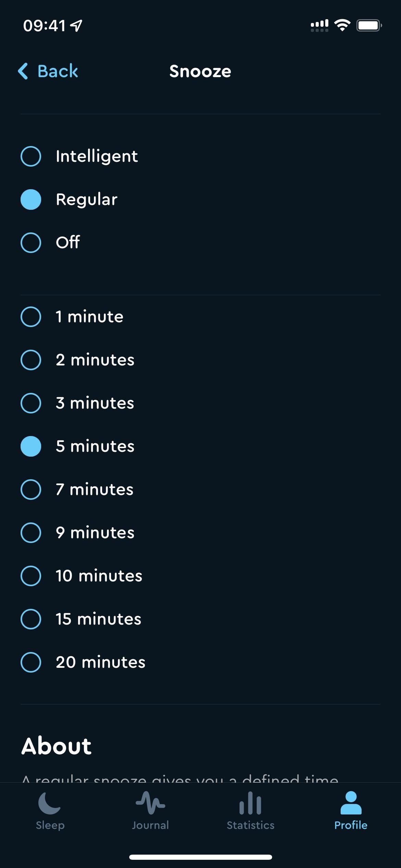
Task: Set snooze to 20 minutes
Action: tap(200, 662)
